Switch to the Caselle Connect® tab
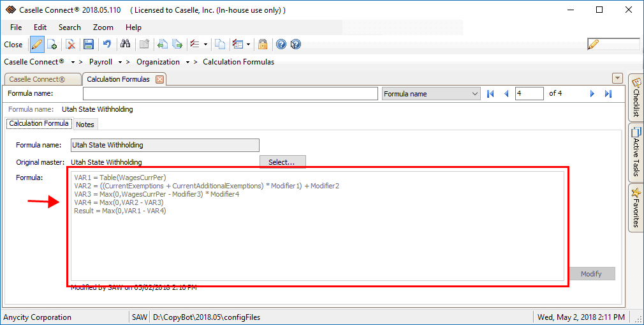 [42, 79]
